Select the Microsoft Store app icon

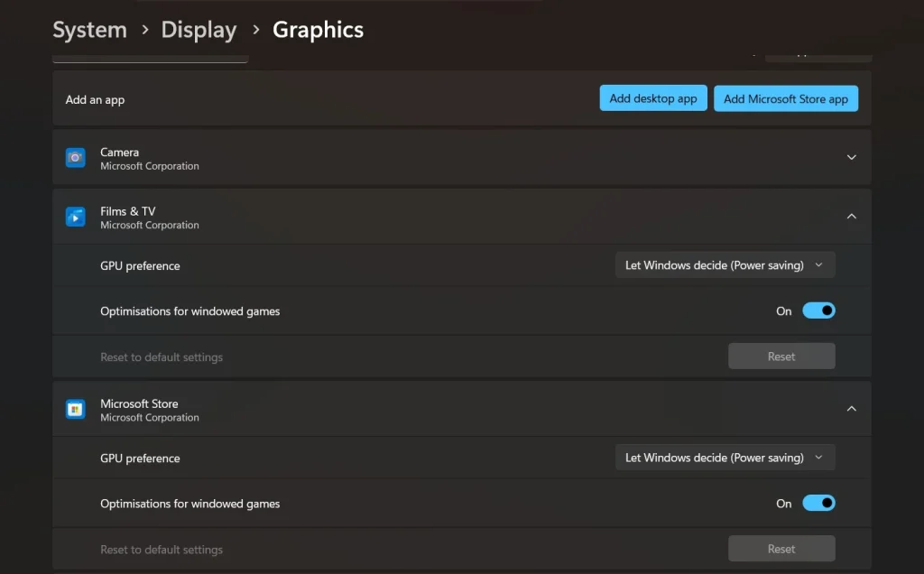point(75,408)
